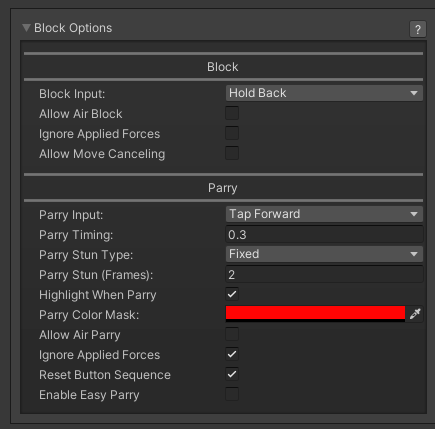This screenshot has height=429, width=435.
Task: Select the Parry Color Mask label
Action: (x=89, y=315)
